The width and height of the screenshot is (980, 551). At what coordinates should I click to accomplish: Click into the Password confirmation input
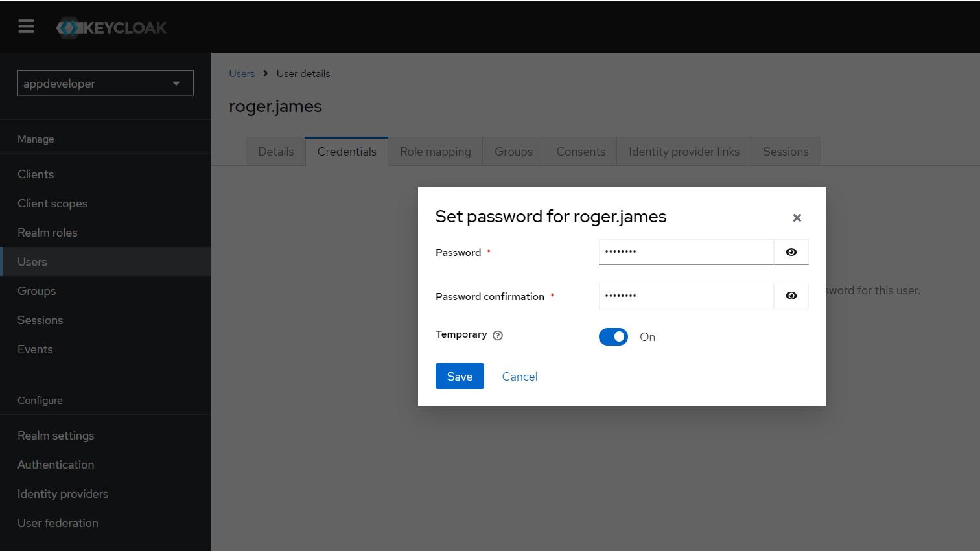coord(686,296)
